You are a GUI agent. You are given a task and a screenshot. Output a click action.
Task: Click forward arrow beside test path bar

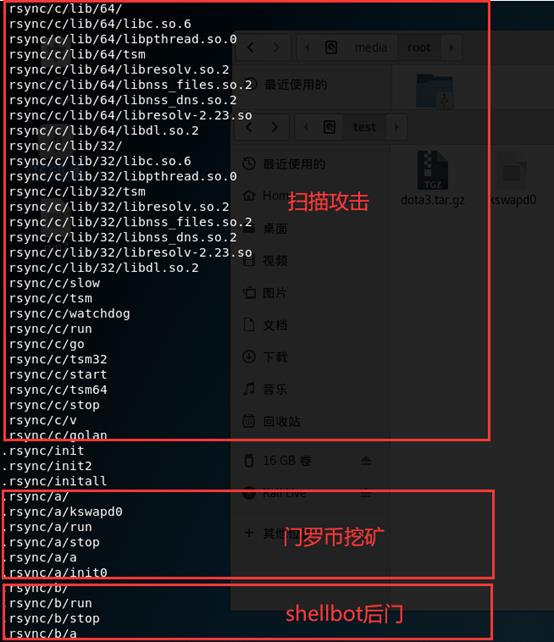(274, 127)
